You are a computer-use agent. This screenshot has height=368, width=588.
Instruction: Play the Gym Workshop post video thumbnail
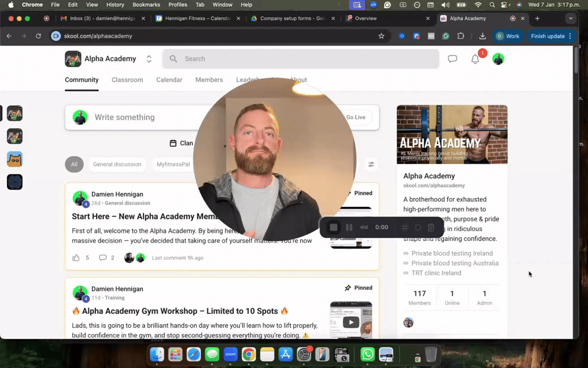(x=351, y=322)
